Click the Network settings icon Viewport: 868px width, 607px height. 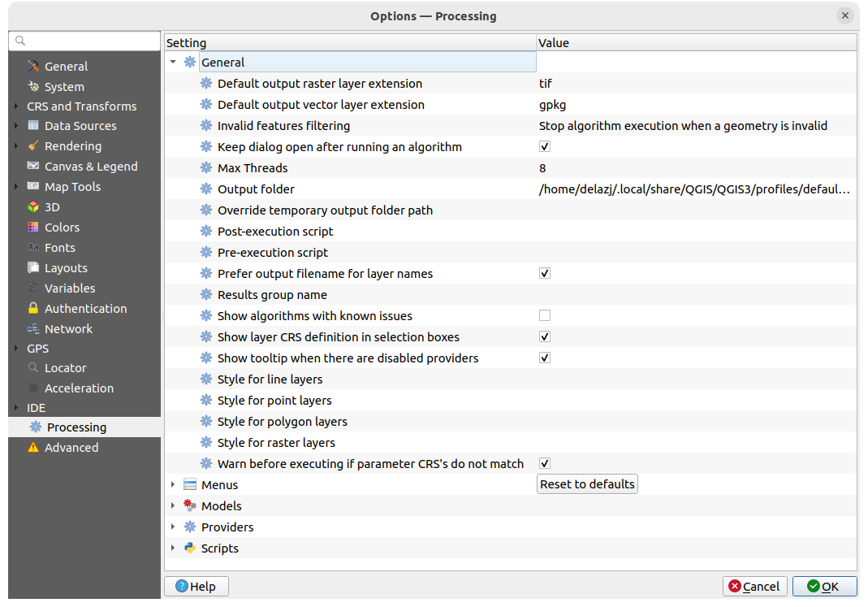(32, 328)
